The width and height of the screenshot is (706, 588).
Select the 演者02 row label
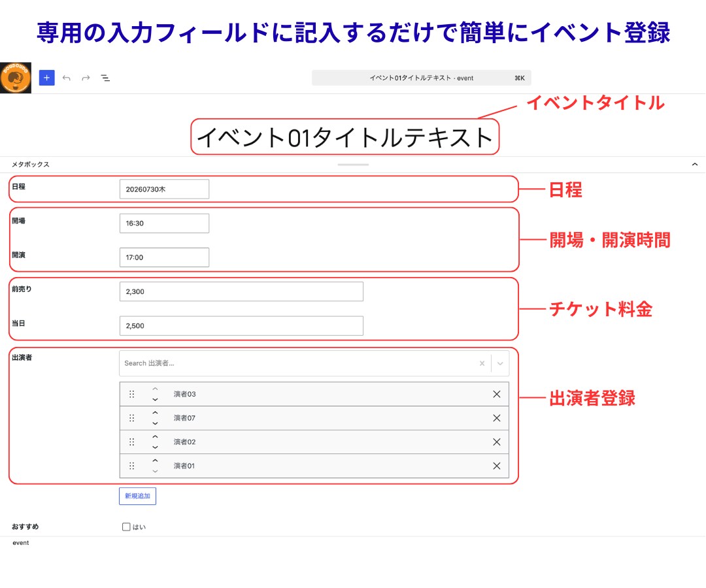click(184, 442)
